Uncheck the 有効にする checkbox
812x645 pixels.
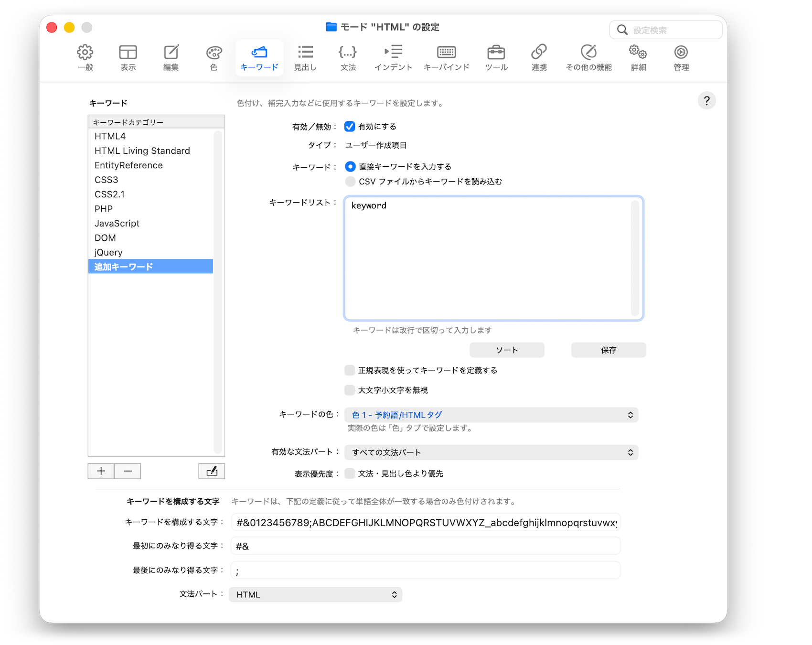(x=350, y=127)
